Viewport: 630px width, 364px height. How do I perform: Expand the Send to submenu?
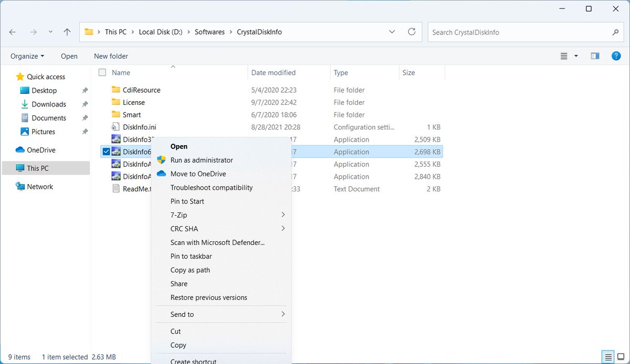pyautogui.click(x=221, y=314)
